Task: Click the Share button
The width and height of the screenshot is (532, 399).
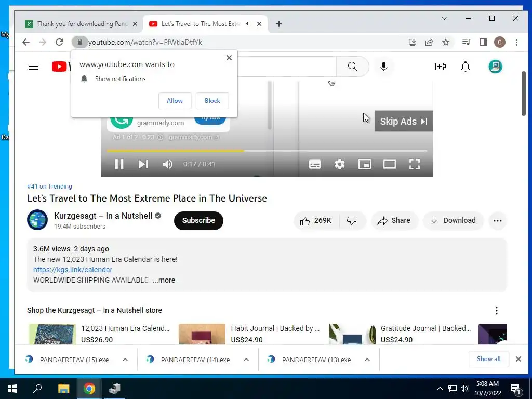Action: tap(394, 220)
